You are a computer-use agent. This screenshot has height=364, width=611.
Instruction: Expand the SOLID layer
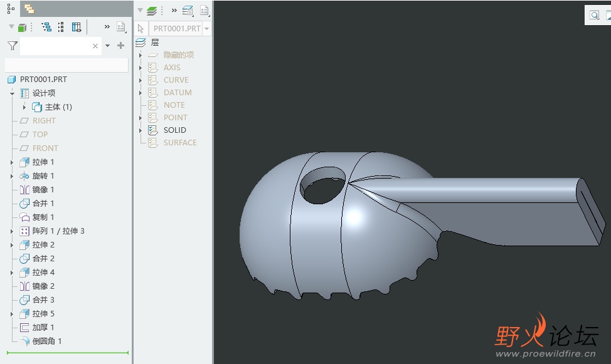tap(141, 130)
